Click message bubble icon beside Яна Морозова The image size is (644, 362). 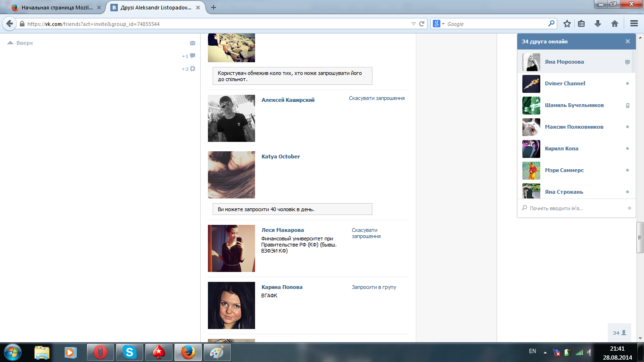tap(627, 62)
